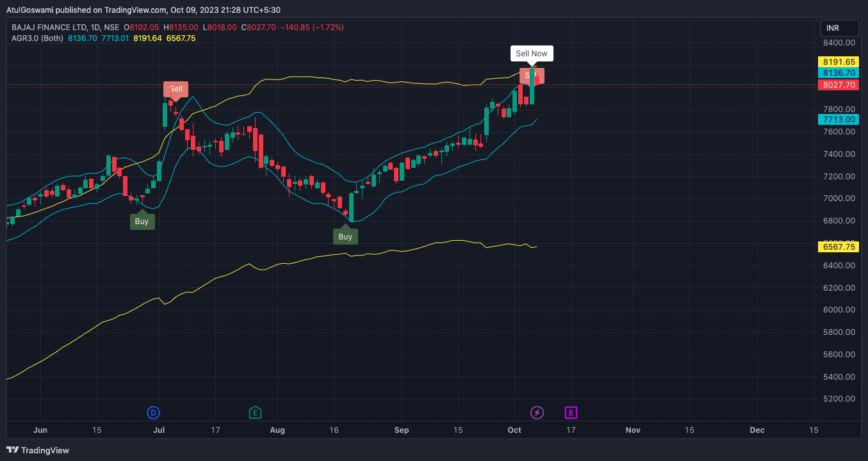Click the 5200.00 price axis label
The height and width of the screenshot is (461, 868).
839,399
